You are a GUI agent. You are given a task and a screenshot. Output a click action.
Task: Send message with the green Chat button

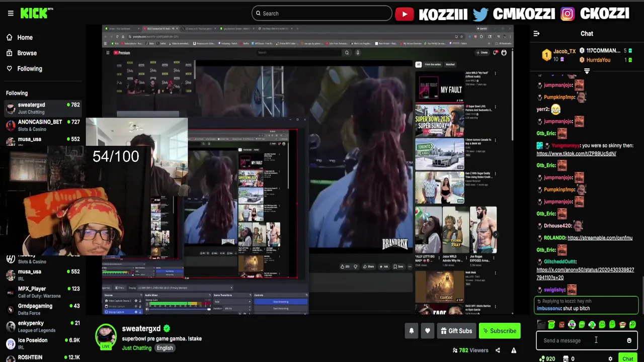point(627,358)
